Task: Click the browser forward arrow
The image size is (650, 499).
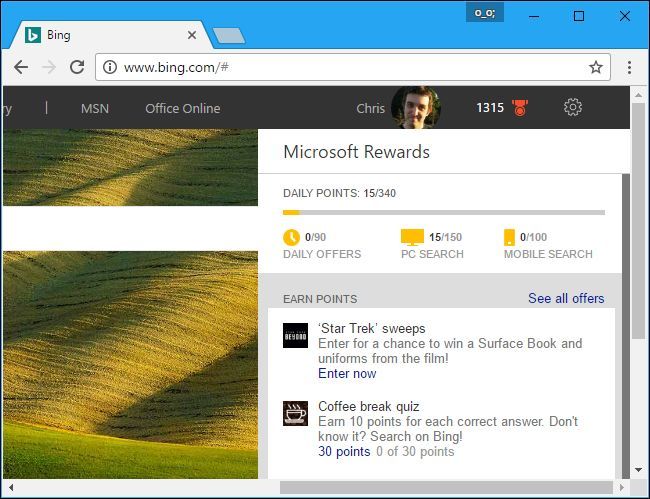Action: pyautogui.click(x=49, y=67)
